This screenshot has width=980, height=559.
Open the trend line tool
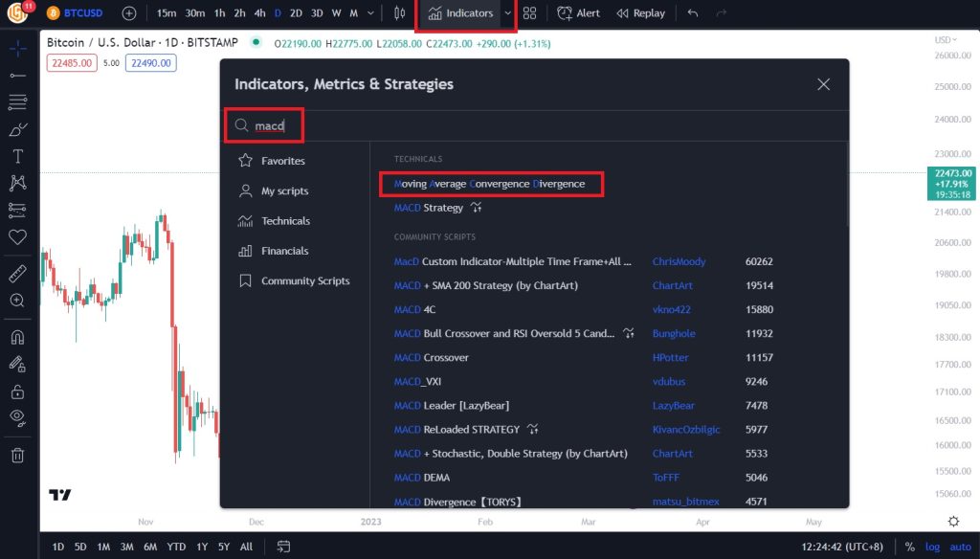coord(17,76)
